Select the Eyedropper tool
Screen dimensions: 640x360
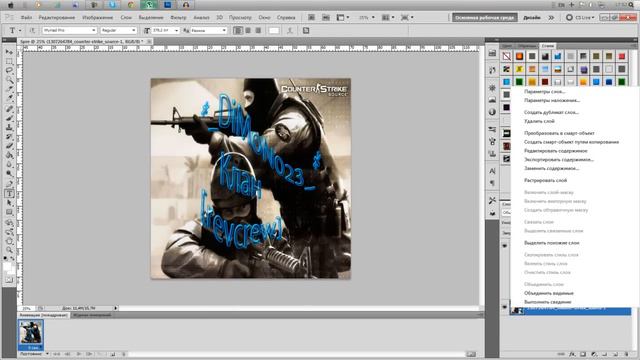pyautogui.click(x=9, y=98)
